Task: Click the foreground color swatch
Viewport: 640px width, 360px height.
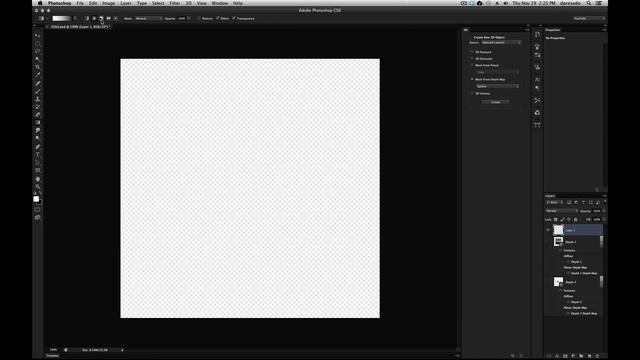Action: [36, 199]
